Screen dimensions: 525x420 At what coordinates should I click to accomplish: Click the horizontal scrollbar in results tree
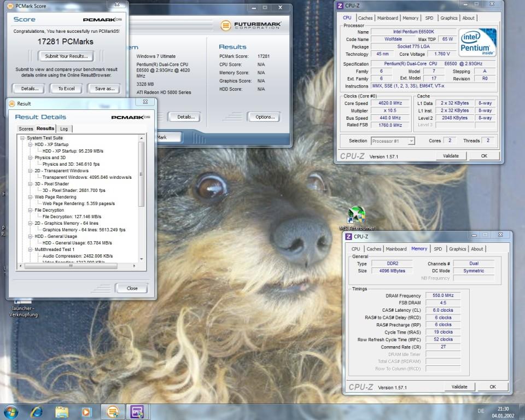(71, 266)
